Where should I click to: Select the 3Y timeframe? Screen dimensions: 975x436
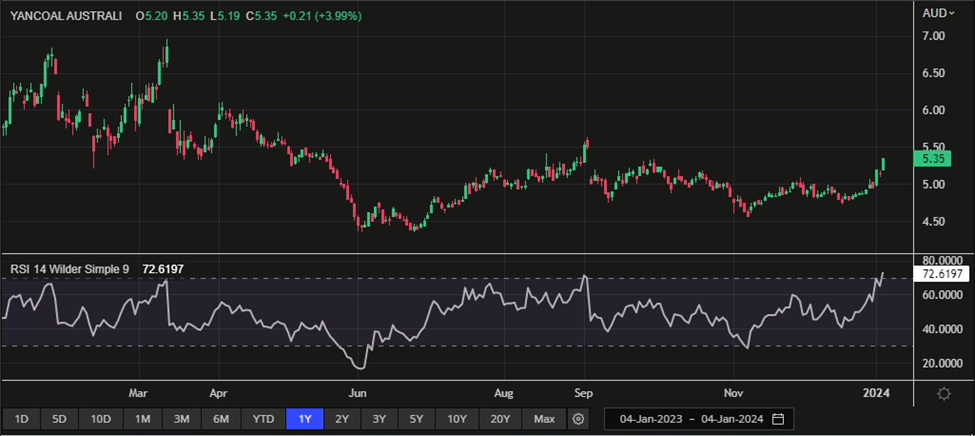pyautogui.click(x=379, y=419)
